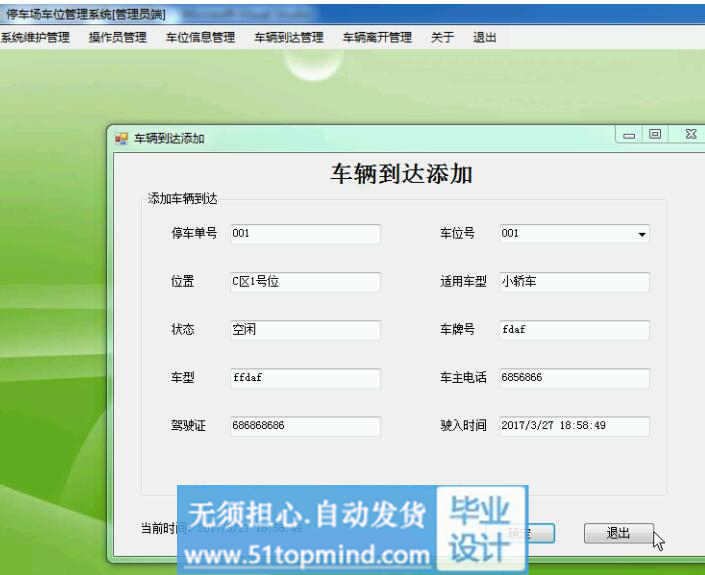
Task: Open the 系统维护管理 menu
Action: tap(35, 37)
